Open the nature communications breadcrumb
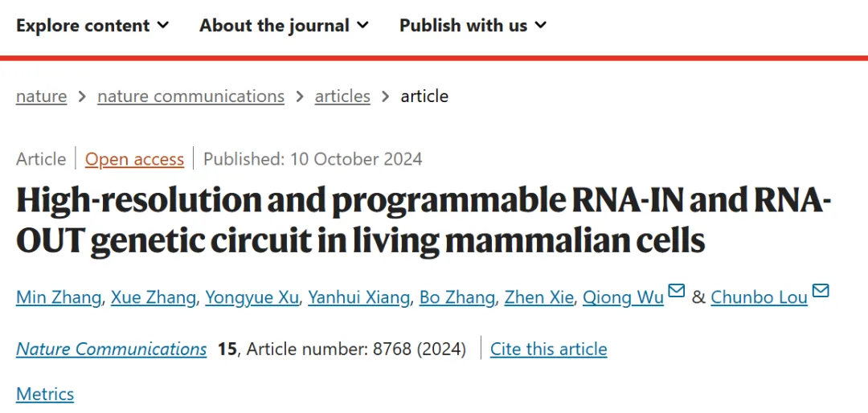 pos(190,96)
